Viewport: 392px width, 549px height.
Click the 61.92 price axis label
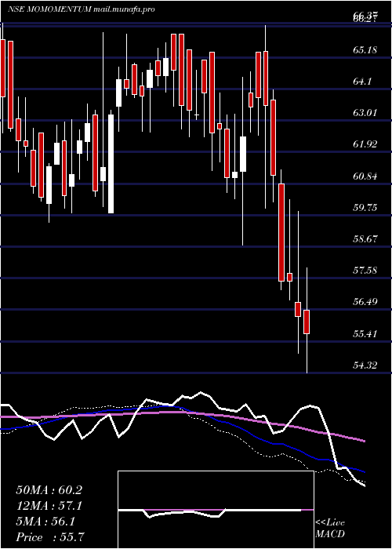(365, 144)
